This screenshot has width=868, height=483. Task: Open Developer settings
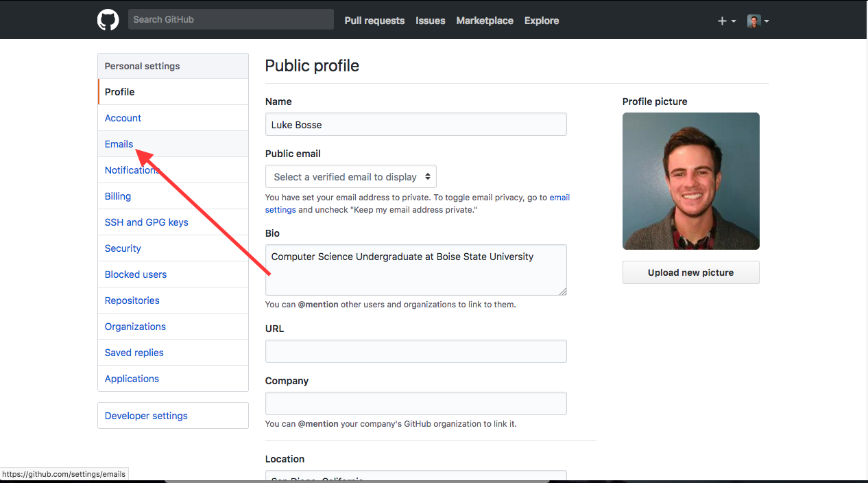[173, 416]
